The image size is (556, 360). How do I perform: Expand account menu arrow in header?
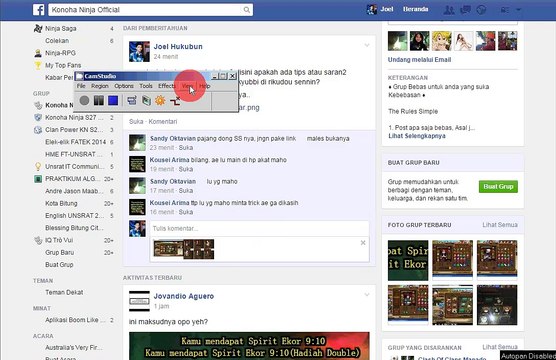(x=518, y=10)
